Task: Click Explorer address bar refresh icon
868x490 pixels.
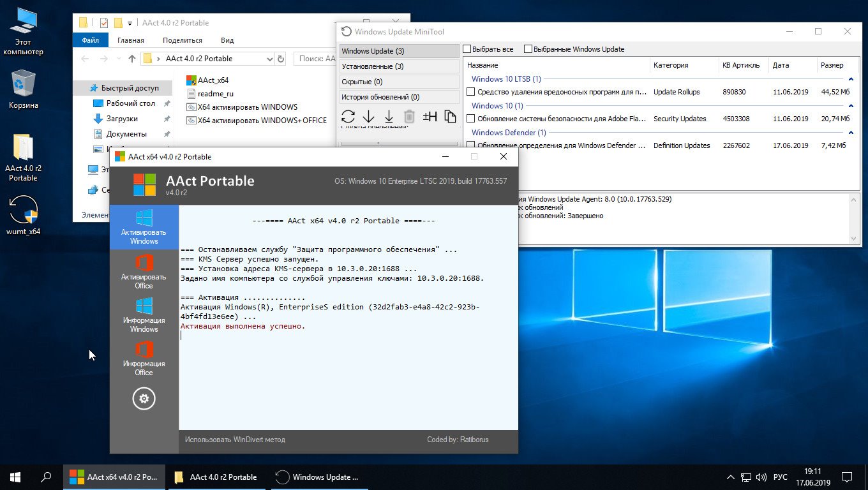Action: pos(281,59)
